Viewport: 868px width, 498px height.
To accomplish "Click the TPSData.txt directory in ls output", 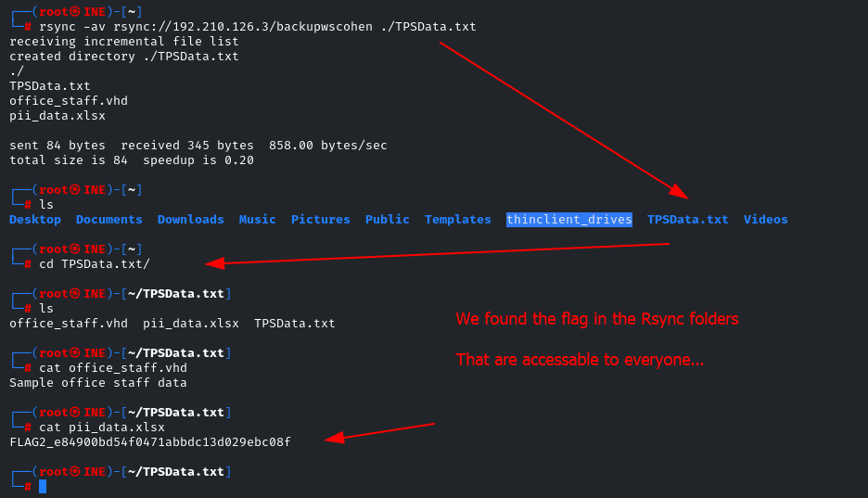I will (x=687, y=220).
